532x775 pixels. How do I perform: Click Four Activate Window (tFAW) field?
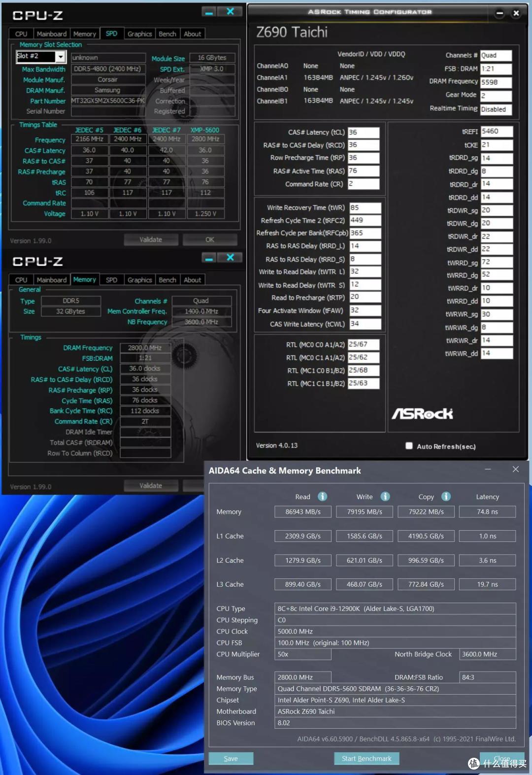click(365, 310)
